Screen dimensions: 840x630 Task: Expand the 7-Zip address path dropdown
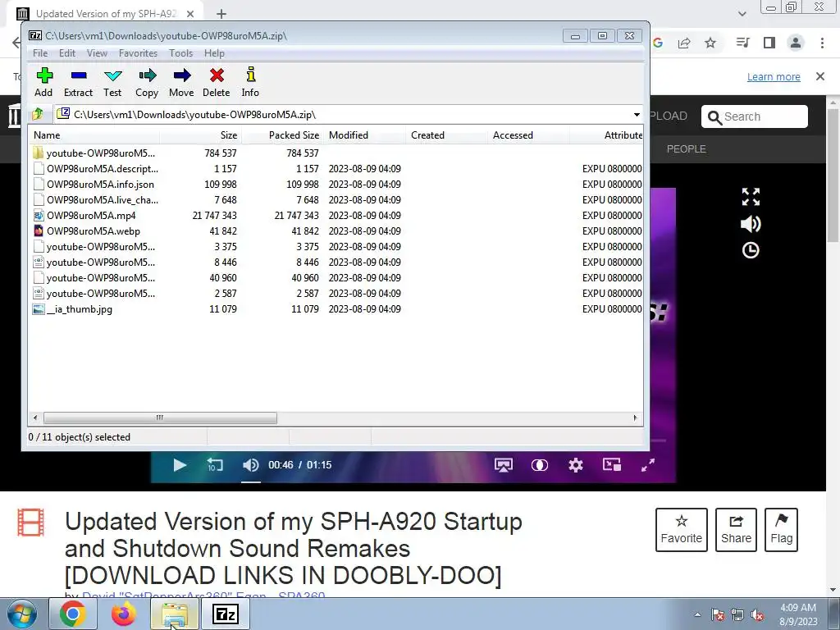click(637, 115)
